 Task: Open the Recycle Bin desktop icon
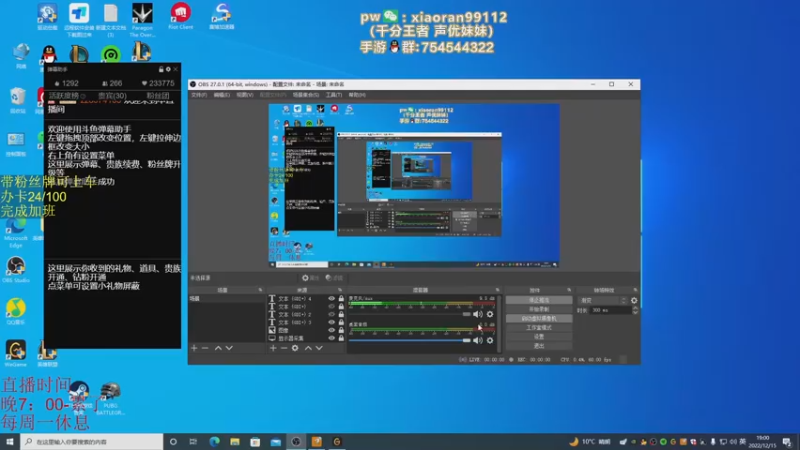(x=17, y=100)
